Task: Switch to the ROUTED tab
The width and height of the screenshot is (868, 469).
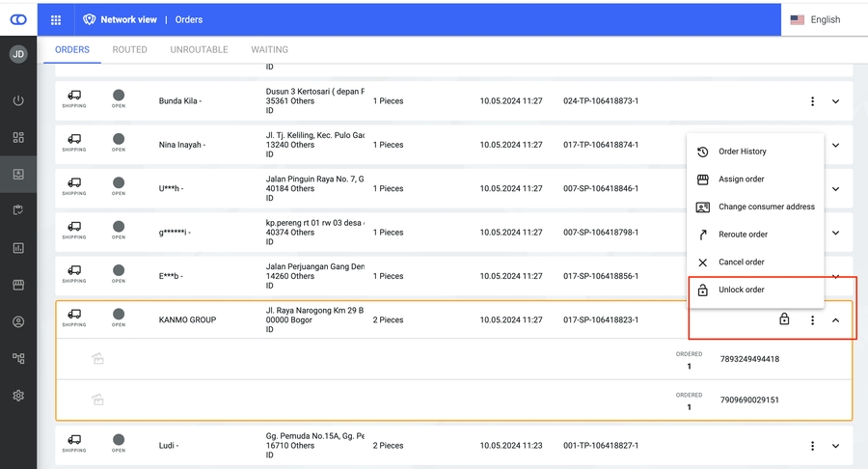Action: point(129,50)
